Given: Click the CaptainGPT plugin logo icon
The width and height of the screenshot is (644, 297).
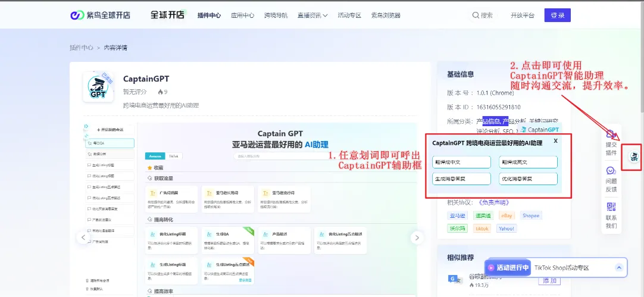Looking at the screenshot, I should 98,87.
